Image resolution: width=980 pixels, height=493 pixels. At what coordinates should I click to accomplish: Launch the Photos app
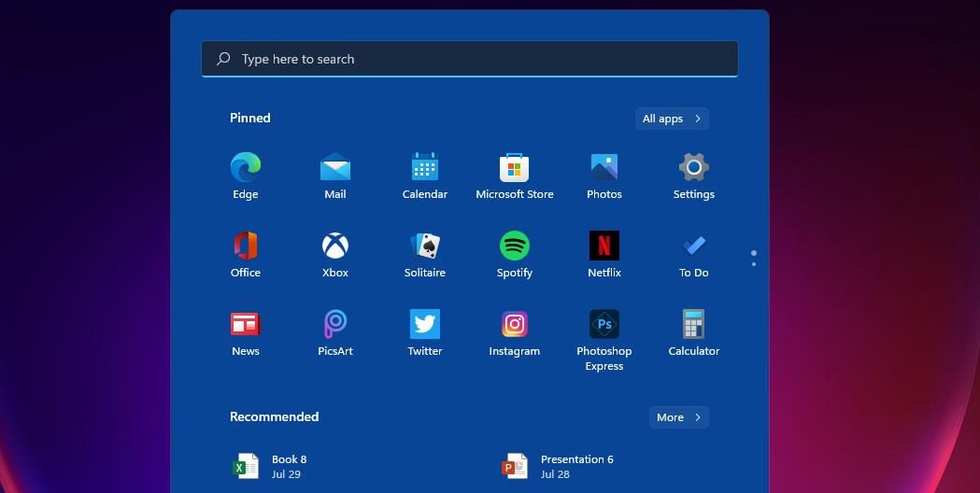604,176
